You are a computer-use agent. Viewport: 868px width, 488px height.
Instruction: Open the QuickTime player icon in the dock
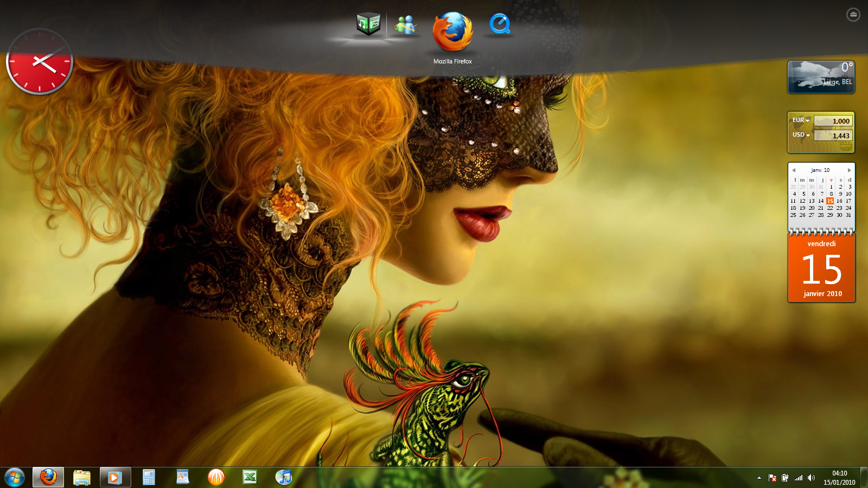coord(500,24)
